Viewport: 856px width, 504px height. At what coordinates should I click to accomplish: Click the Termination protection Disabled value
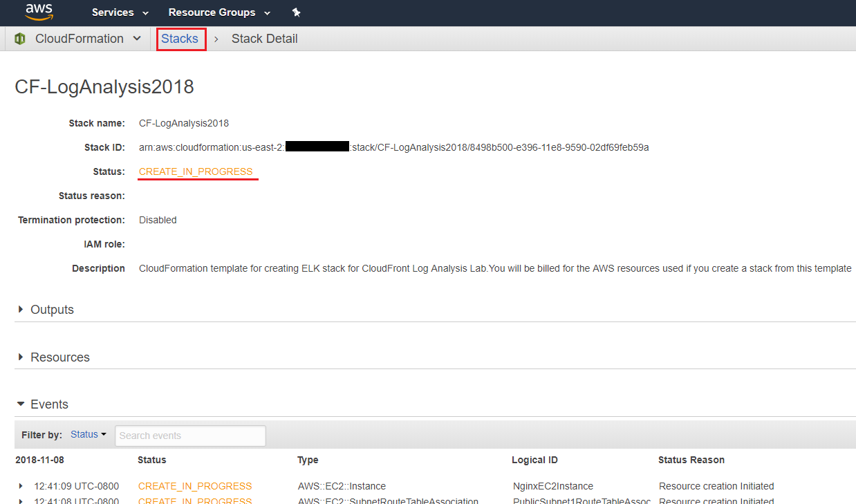pos(158,220)
